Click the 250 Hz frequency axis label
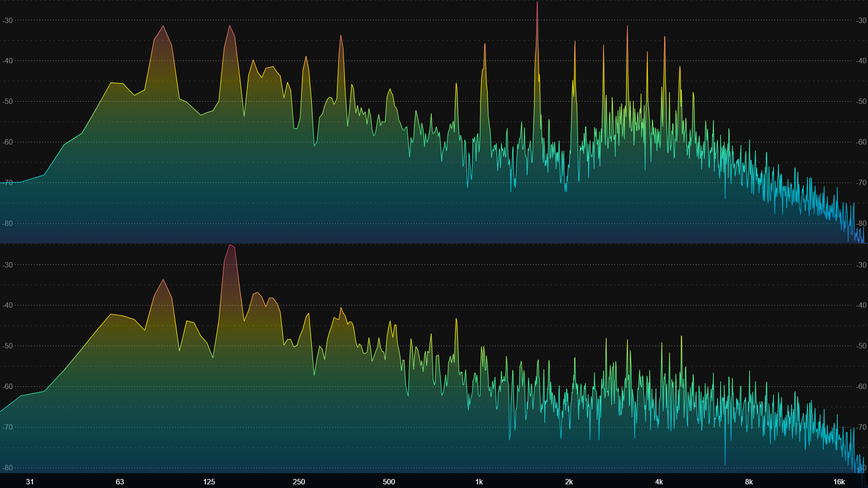 tap(299, 482)
